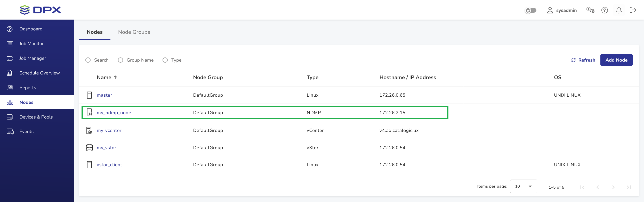Click the my_vstor database icon

[x=89, y=148]
